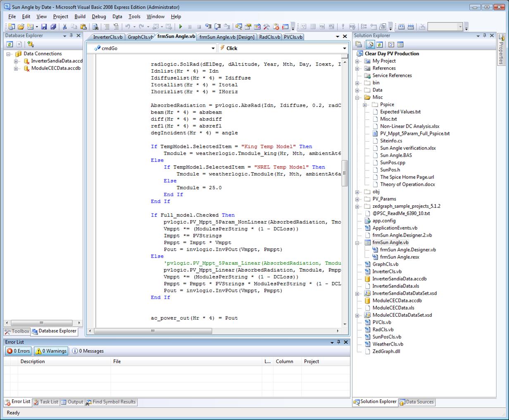This screenshot has width=509, height=420.
Task: Close the Error List panel
Action: pos(346,342)
